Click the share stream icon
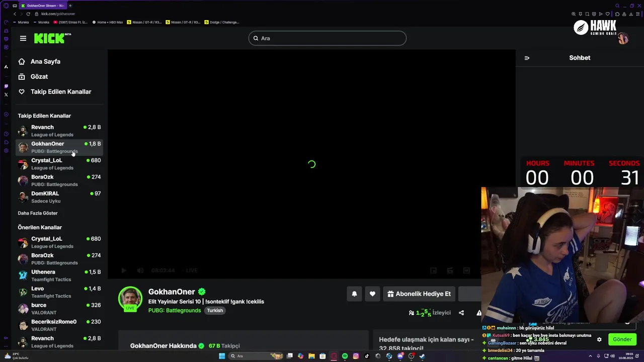Viewport: 644px width, 362px height. [x=461, y=313]
